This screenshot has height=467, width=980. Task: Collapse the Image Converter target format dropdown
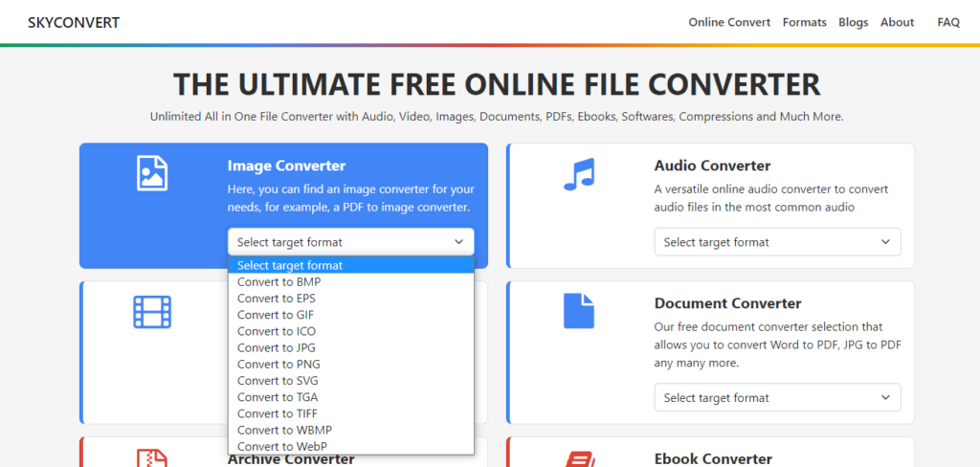click(350, 242)
